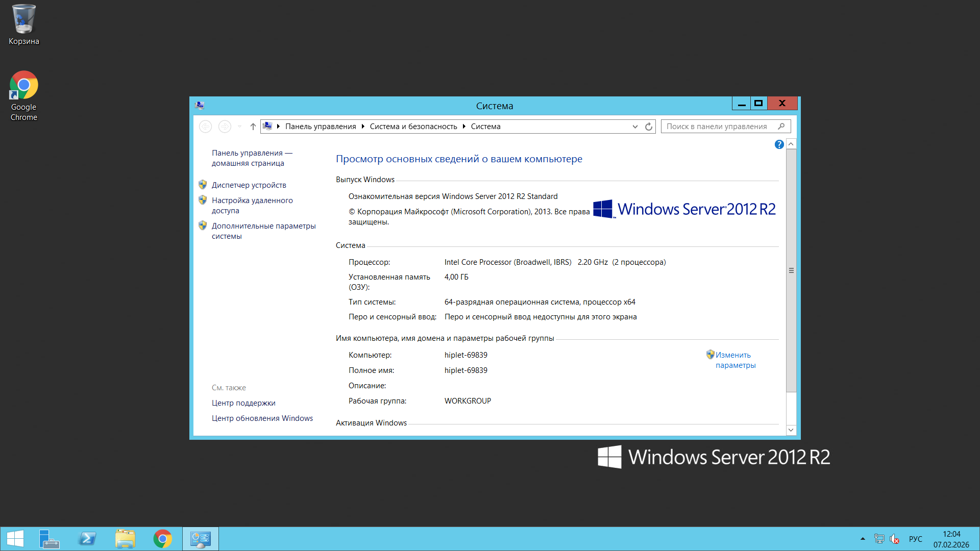Open Диспетчер устройств link
The height and width of the screenshot is (551, 980).
click(249, 185)
